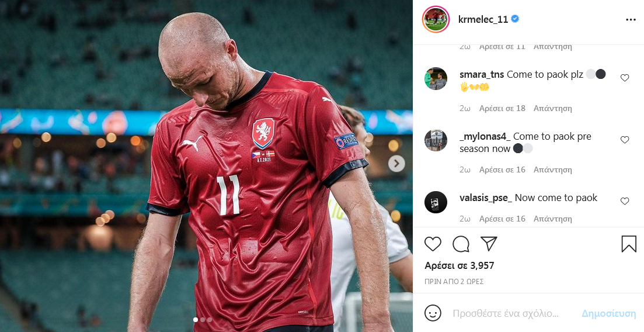Open the comment speech bubble icon
Viewport: 644px width, 332px height.
coord(461,244)
